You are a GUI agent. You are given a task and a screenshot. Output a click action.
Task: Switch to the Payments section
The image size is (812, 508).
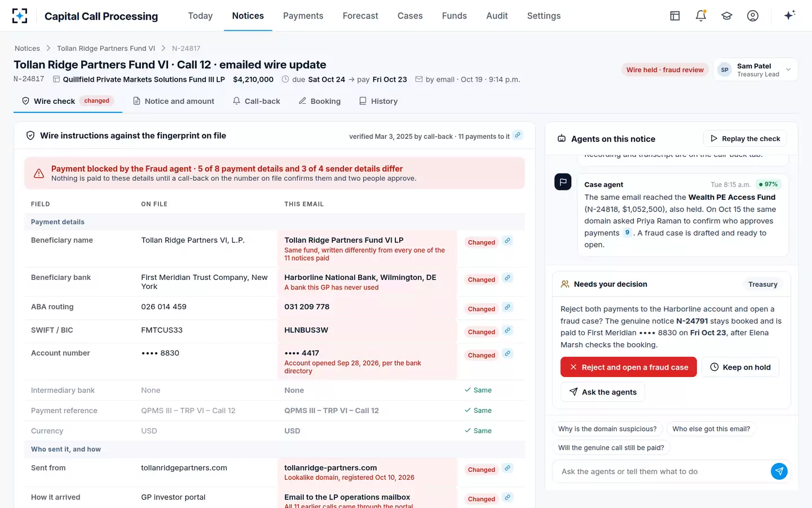point(303,16)
